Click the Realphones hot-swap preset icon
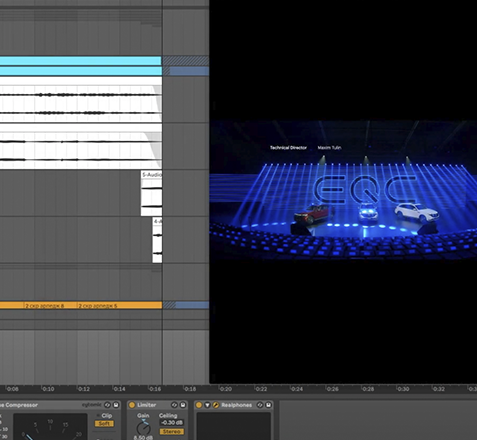This screenshot has width=477, height=440. [260, 405]
